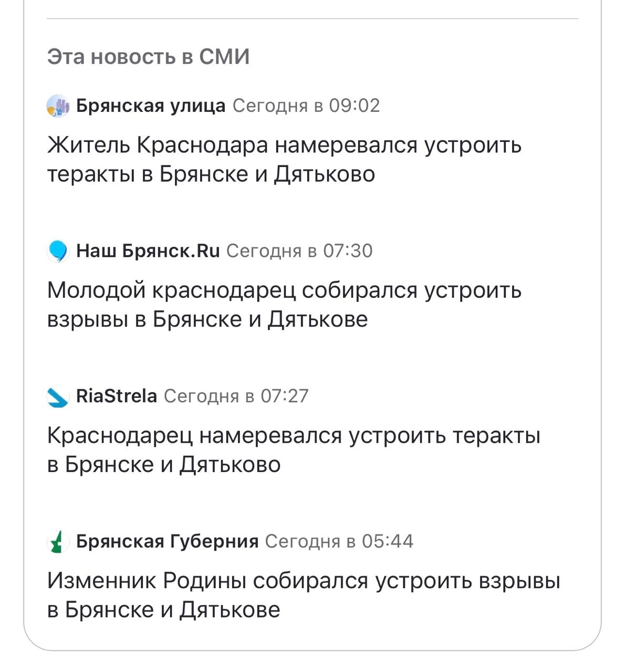This screenshot has height=672, width=625.
Task: Click the Брянская улица source icon
Action: [58, 106]
